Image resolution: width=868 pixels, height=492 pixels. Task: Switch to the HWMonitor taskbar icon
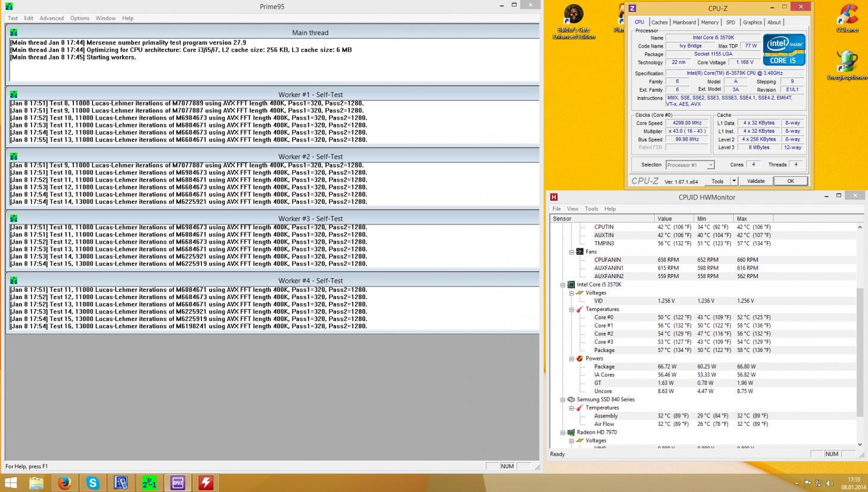[x=206, y=482]
